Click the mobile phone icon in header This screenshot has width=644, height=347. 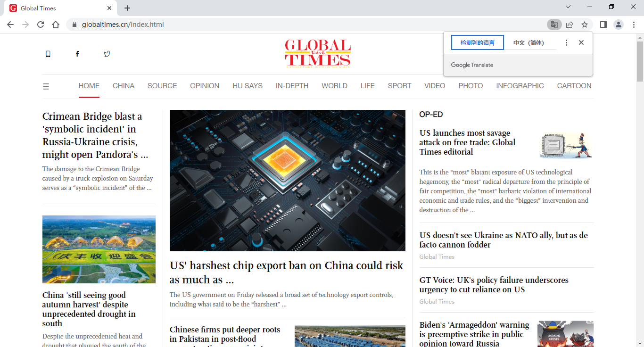[x=48, y=54]
